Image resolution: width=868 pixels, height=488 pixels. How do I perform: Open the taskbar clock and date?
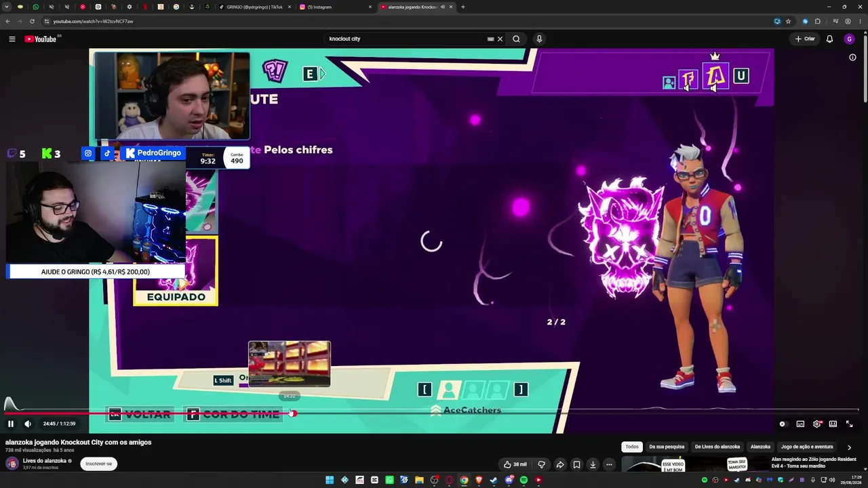[x=850, y=480]
